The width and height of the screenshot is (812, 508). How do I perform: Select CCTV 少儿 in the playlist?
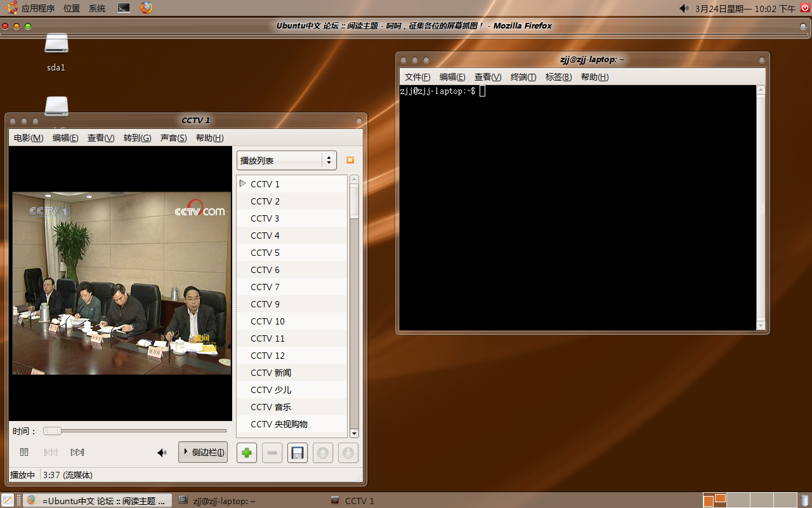pos(292,390)
